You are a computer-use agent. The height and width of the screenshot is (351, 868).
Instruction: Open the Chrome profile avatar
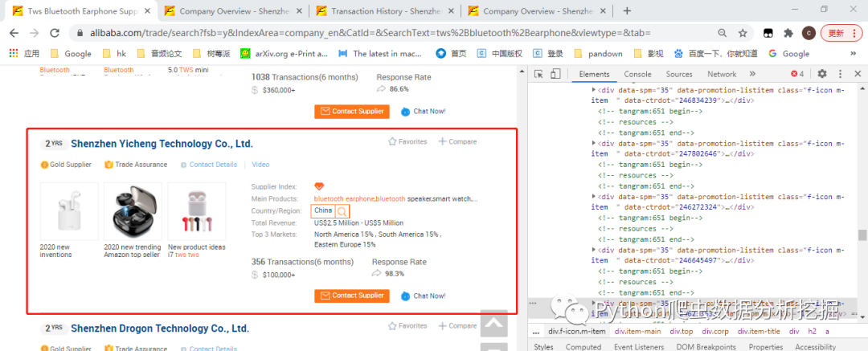[809, 33]
